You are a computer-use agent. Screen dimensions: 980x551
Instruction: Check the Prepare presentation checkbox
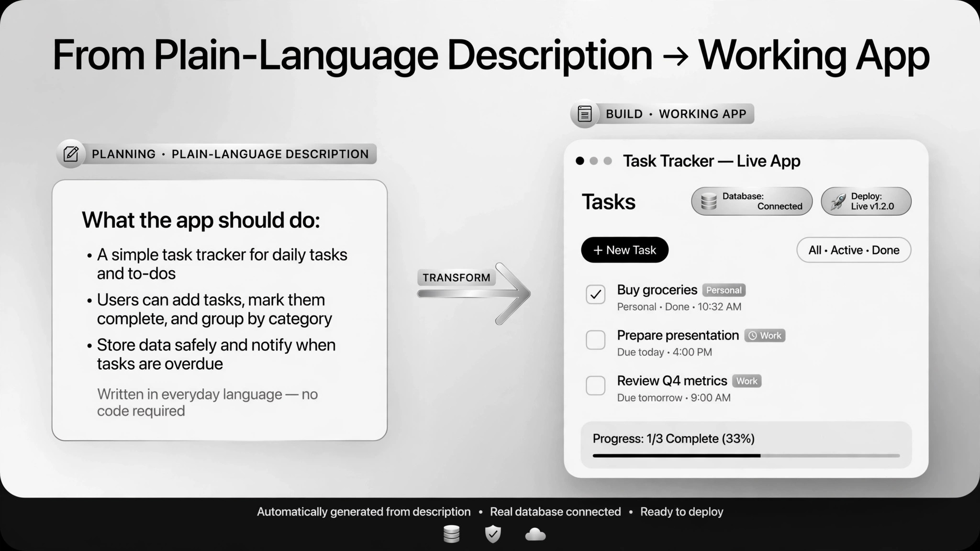coord(596,340)
